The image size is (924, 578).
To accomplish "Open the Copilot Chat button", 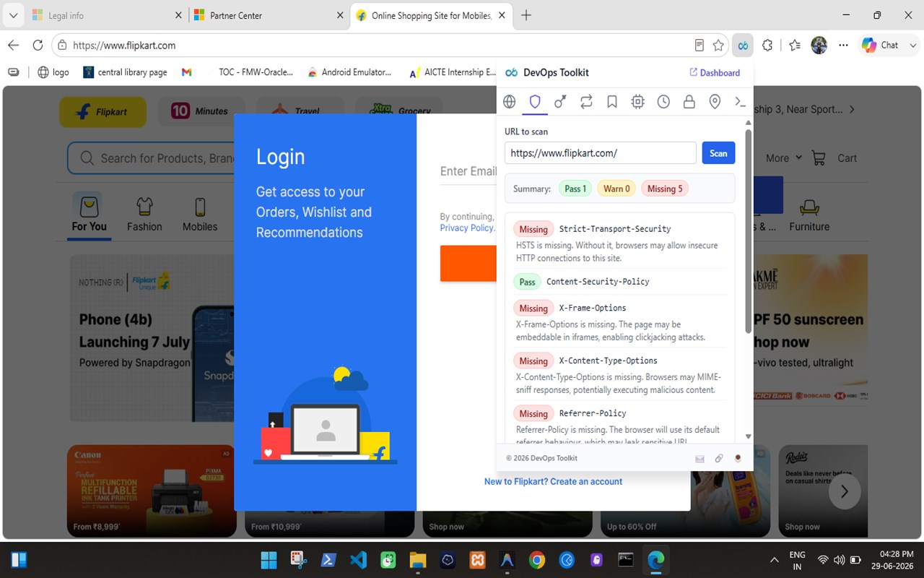I will [x=881, y=46].
